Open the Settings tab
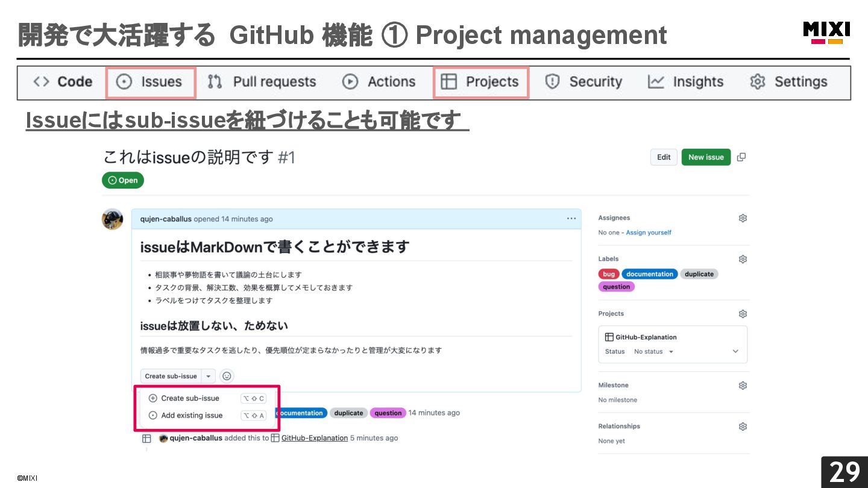868x488 pixels. pos(788,82)
